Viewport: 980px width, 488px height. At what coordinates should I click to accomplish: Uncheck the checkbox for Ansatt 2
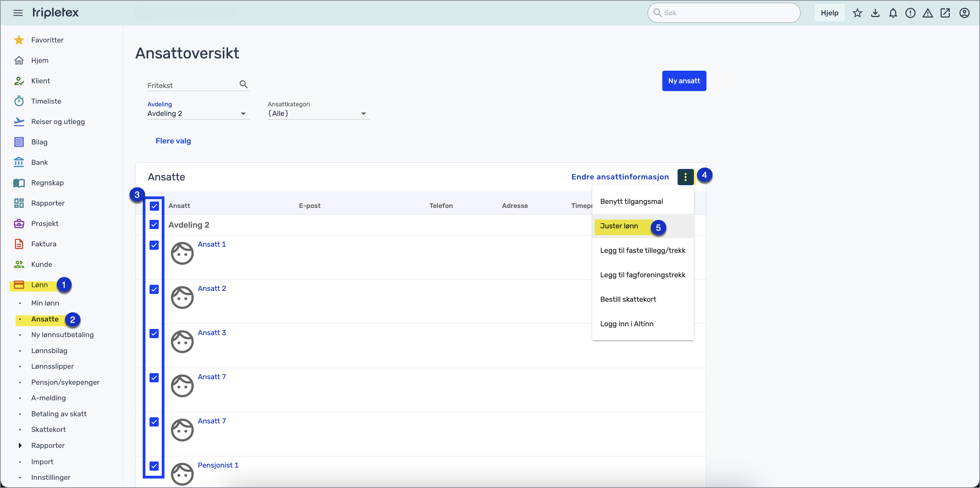[x=154, y=290]
